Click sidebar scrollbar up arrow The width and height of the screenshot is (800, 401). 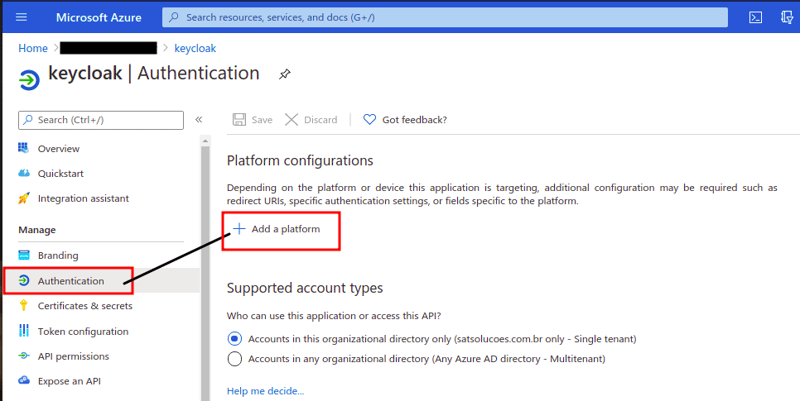(205, 140)
